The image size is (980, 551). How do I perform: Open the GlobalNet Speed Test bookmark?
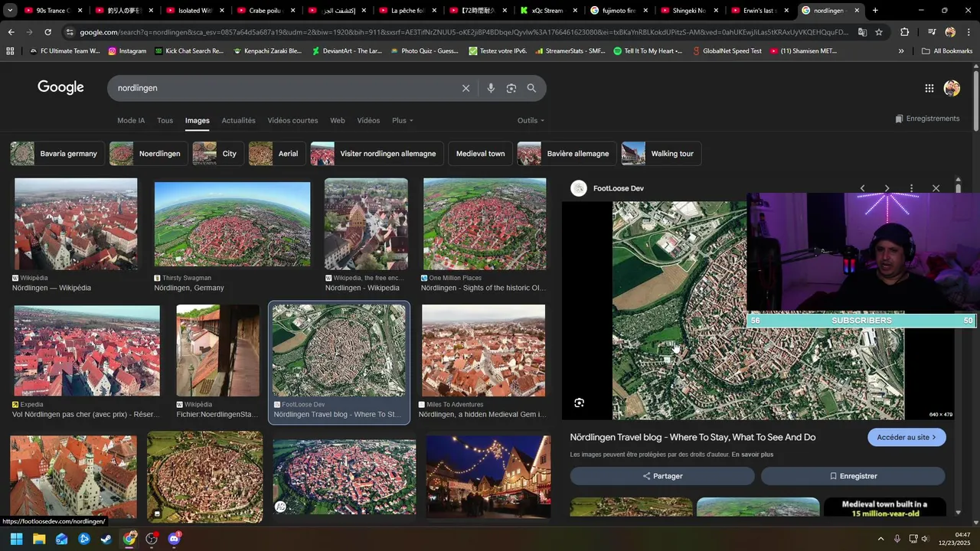(x=727, y=51)
